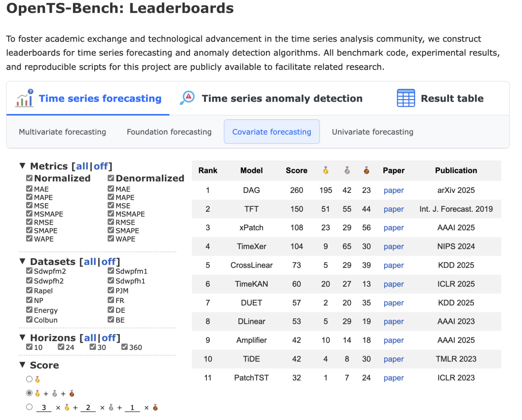Select the Covariate forecasting sub-tab
The image size is (522, 420).
point(272,132)
